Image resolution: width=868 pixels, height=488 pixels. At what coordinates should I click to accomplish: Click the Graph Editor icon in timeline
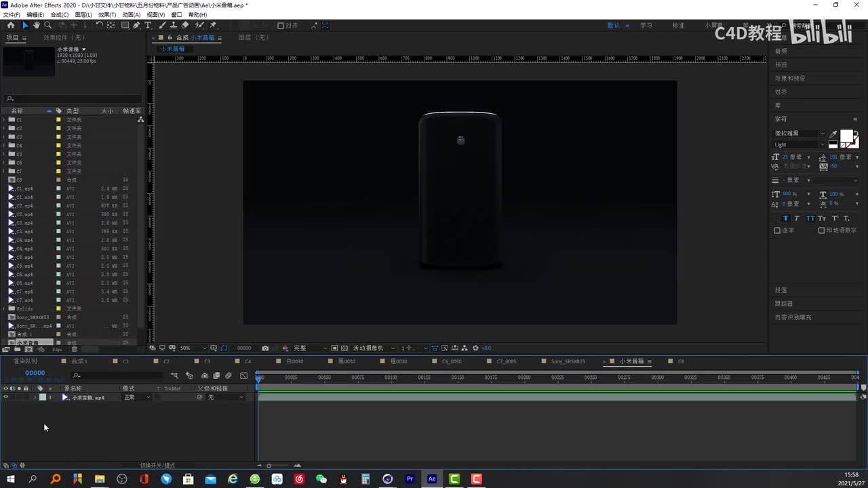243,375
